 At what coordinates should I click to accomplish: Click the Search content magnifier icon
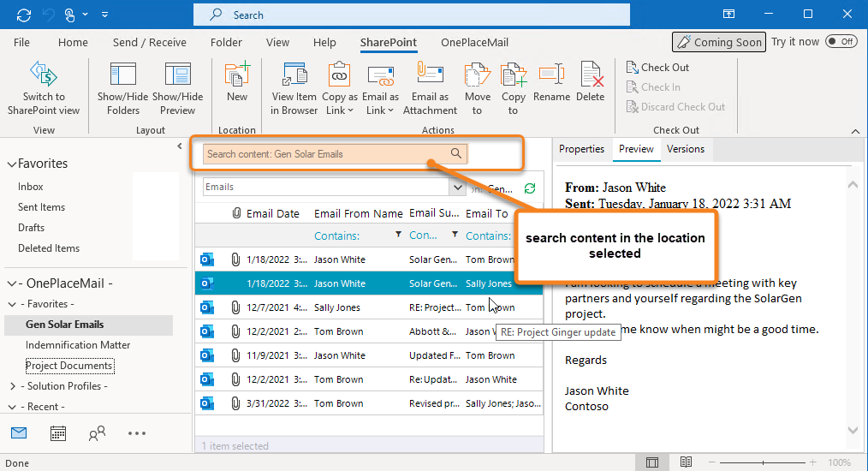456,153
